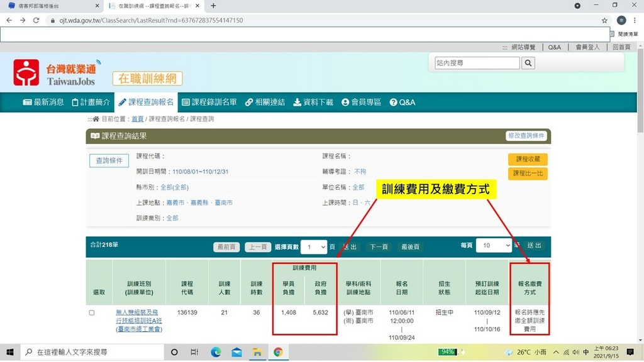Jump to 最後頁 last page
Viewport: 644px width, 362px height.
(x=410, y=247)
